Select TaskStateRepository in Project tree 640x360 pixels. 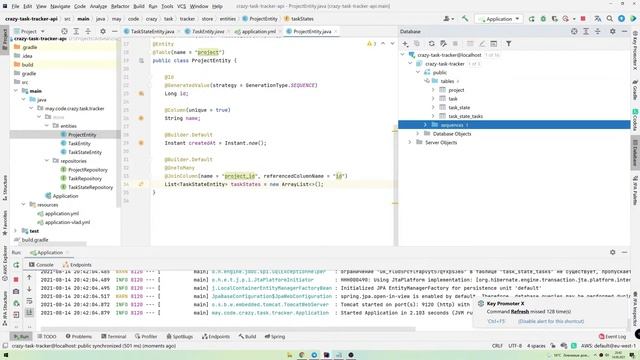click(90, 187)
